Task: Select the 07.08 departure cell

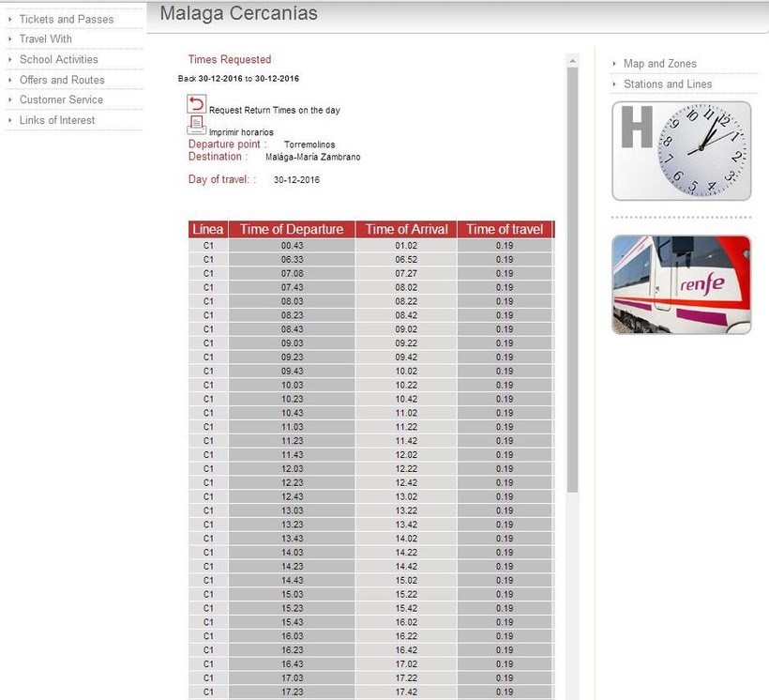Action: pyautogui.click(x=292, y=273)
